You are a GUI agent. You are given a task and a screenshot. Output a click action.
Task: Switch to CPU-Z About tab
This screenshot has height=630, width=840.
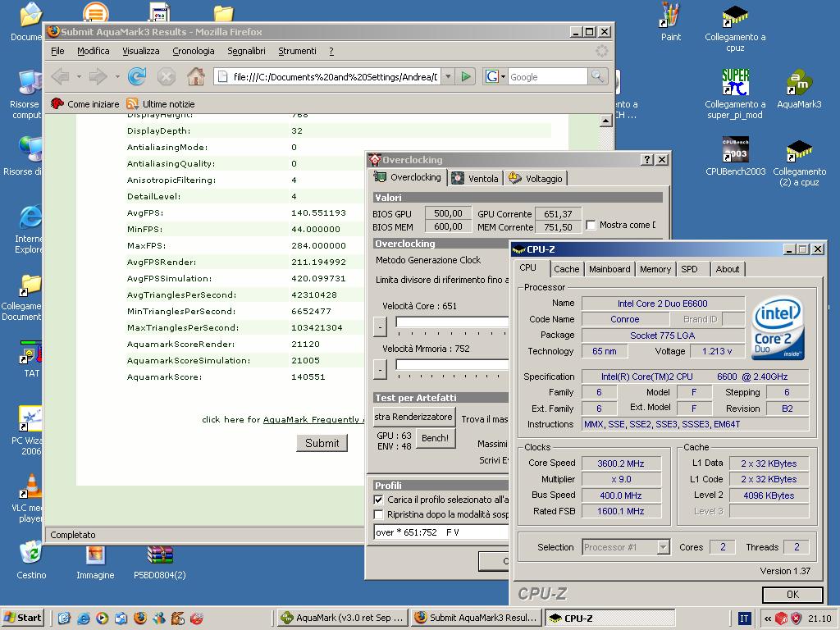pos(728,269)
